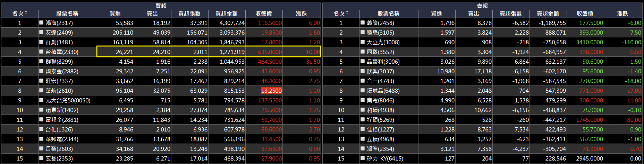The width and height of the screenshot is (644, 164).
Task: Click the 賣超金額 column header
Action: 548,13
